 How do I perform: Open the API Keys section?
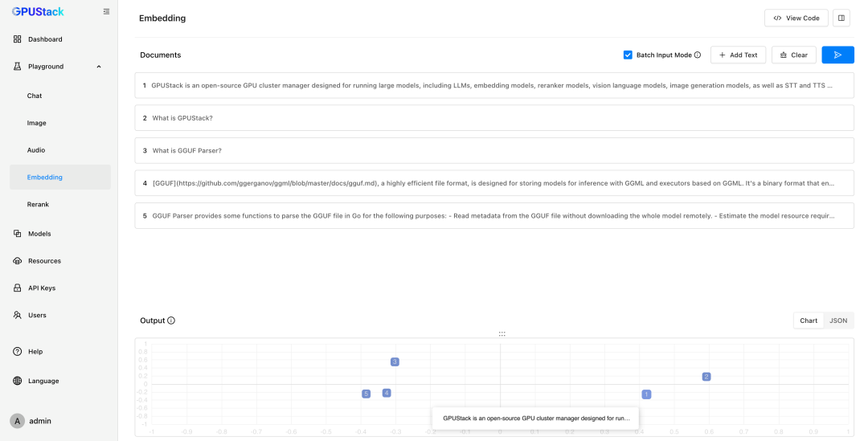click(42, 288)
